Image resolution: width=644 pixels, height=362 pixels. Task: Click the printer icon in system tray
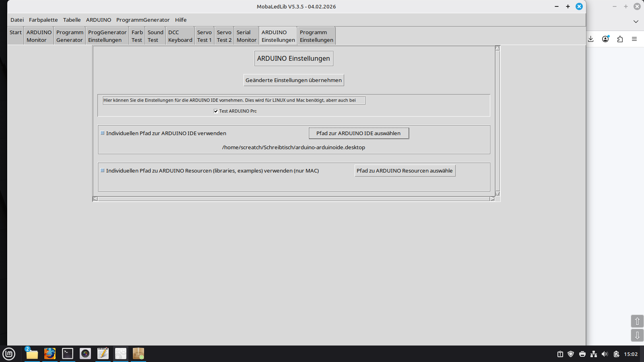(x=582, y=354)
